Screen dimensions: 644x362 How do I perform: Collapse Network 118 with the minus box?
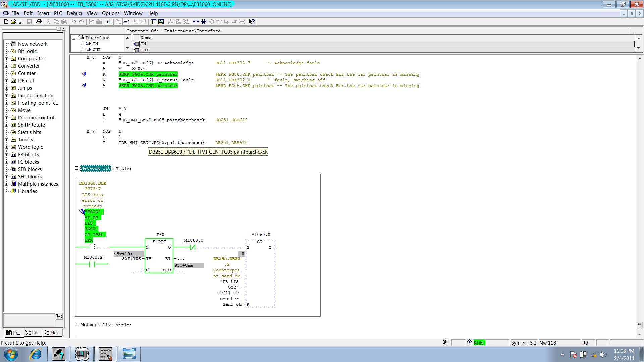coord(77,168)
